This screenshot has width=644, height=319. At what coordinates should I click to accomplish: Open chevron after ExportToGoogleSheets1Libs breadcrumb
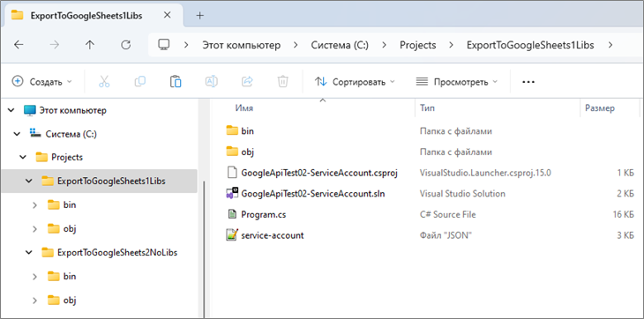coord(610,45)
